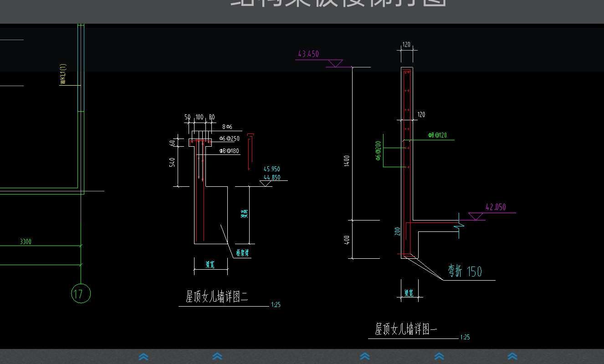Click the vertical dimension text 1400
The image size is (604, 364).
[x=347, y=161]
